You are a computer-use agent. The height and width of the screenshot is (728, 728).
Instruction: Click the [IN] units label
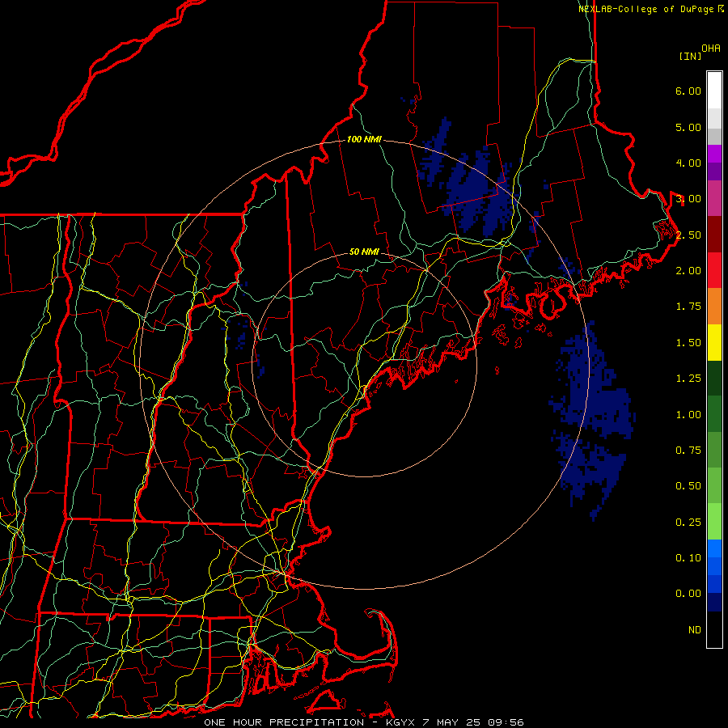[x=690, y=56]
